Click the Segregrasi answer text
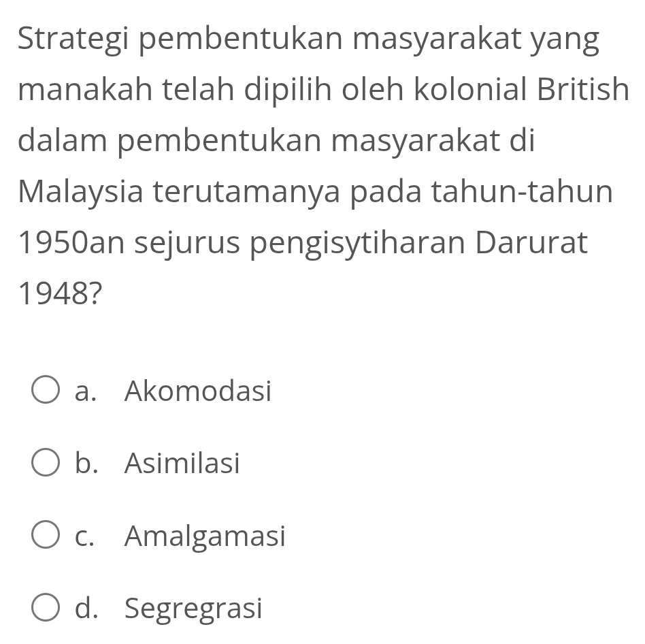This screenshot has width=645, height=644. pyautogui.click(x=193, y=607)
